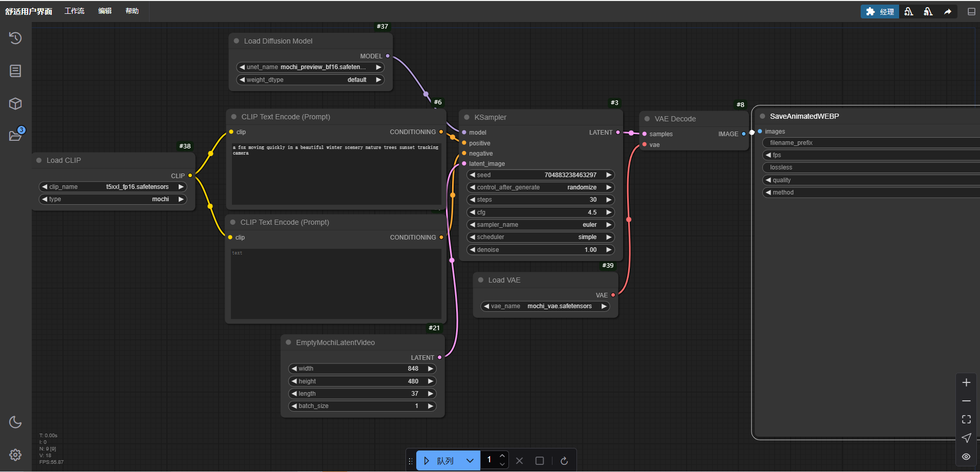The width and height of the screenshot is (980, 472).
Task: Click the MODEL output slot dot
Action: tap(388, 56)
